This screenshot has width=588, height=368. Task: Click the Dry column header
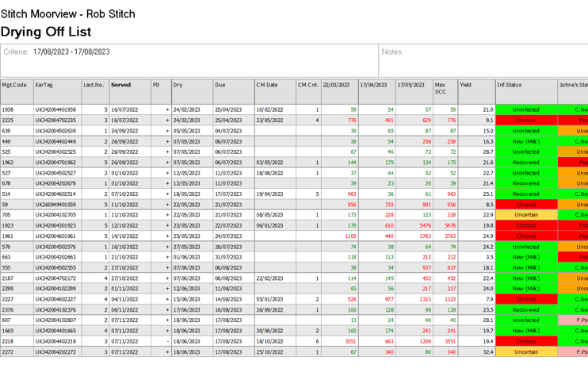(178, 85)
